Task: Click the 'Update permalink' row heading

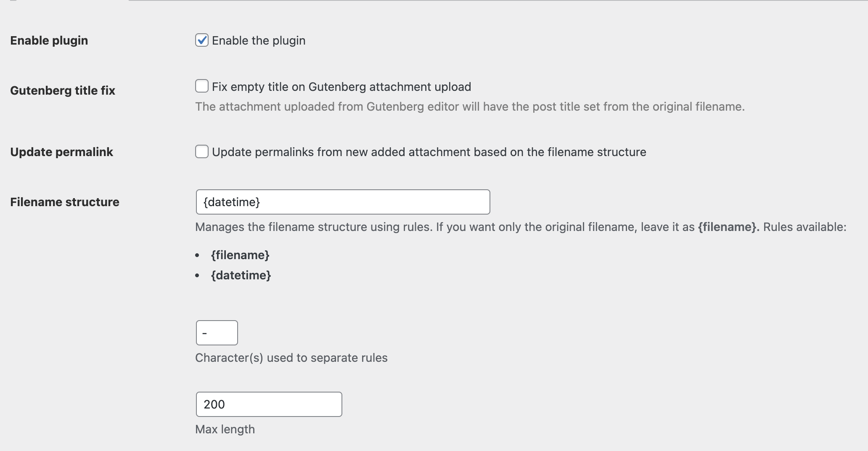Action: [61, 152]
